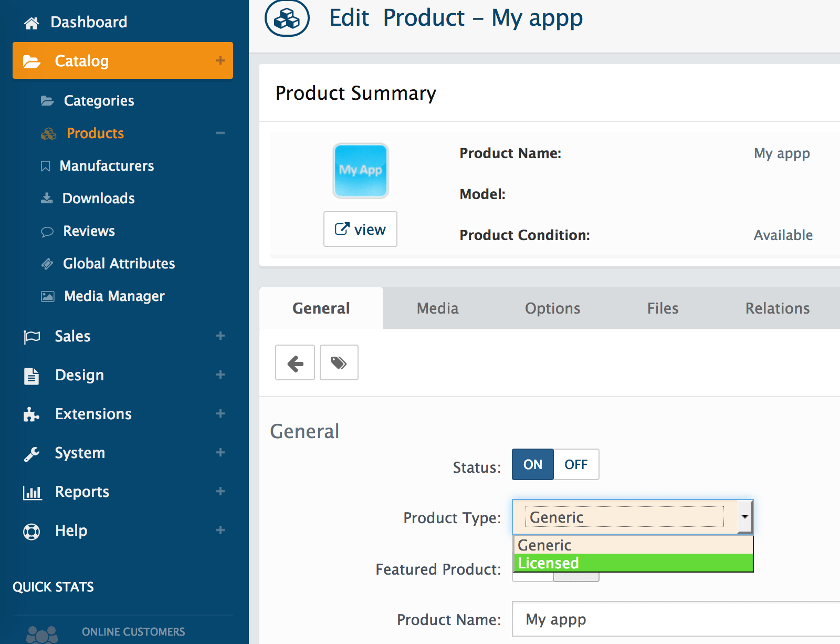Expand the Extensions menu plus sign
The image size is (840, 644).
[x=220, y=413]
